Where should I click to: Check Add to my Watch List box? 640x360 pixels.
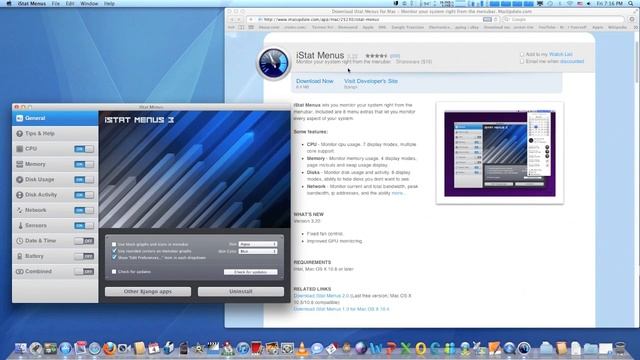[x=522, y=54]
